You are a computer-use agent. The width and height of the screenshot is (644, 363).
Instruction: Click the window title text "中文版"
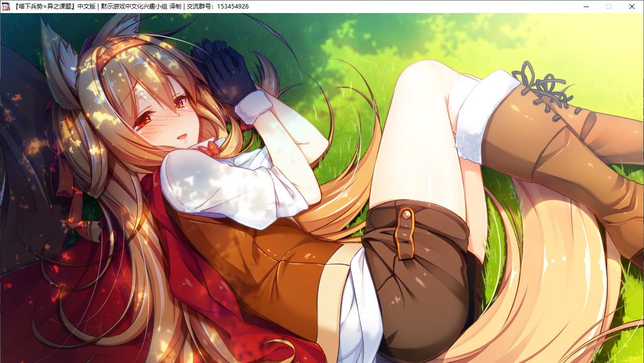coord(87,7)
